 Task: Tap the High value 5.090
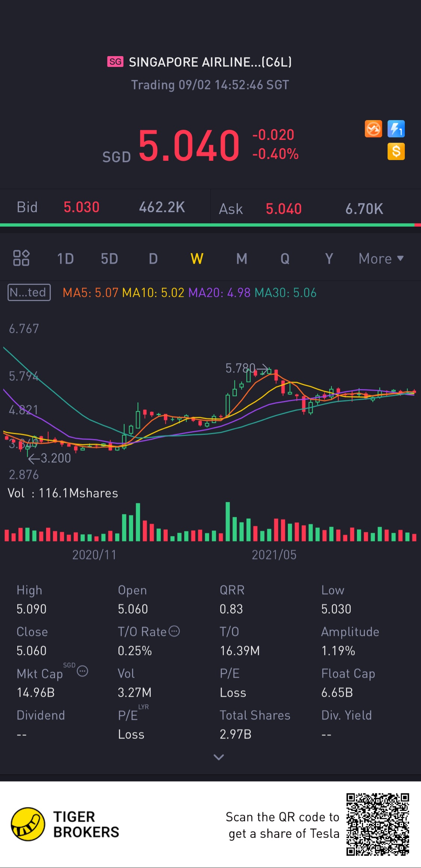pos(31,609)
